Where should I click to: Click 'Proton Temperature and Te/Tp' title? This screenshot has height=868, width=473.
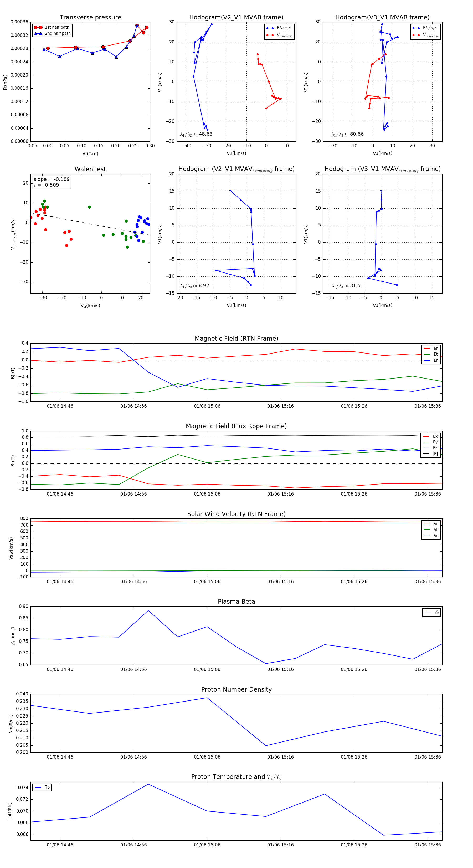point(236,777)
